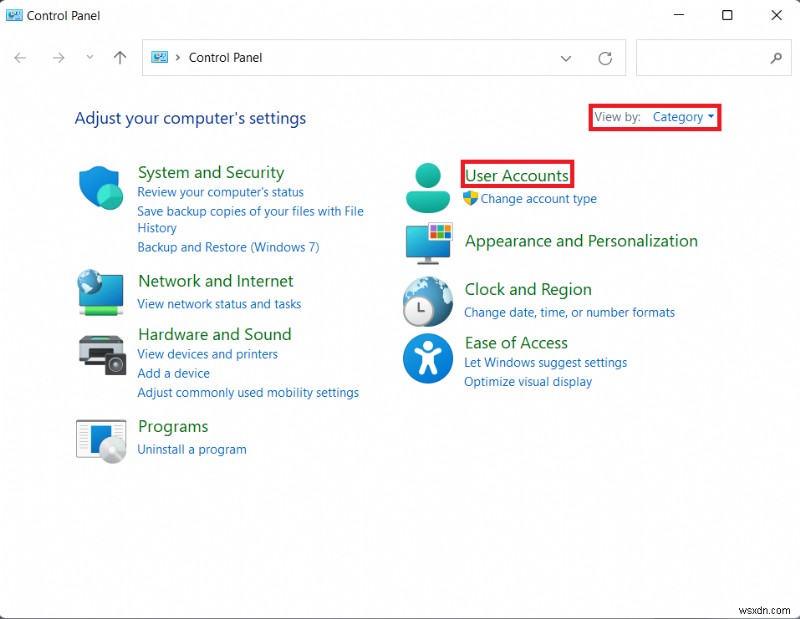
Task: Focus the Control Panel search box
Action: click(x=713, y=58)
